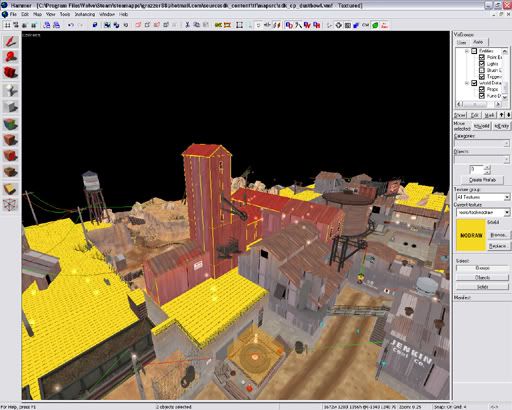Image resolution: width=512 pixels, height=410 pixels.
Task: Collapse the Entities tree node
Action: [467, 51]
